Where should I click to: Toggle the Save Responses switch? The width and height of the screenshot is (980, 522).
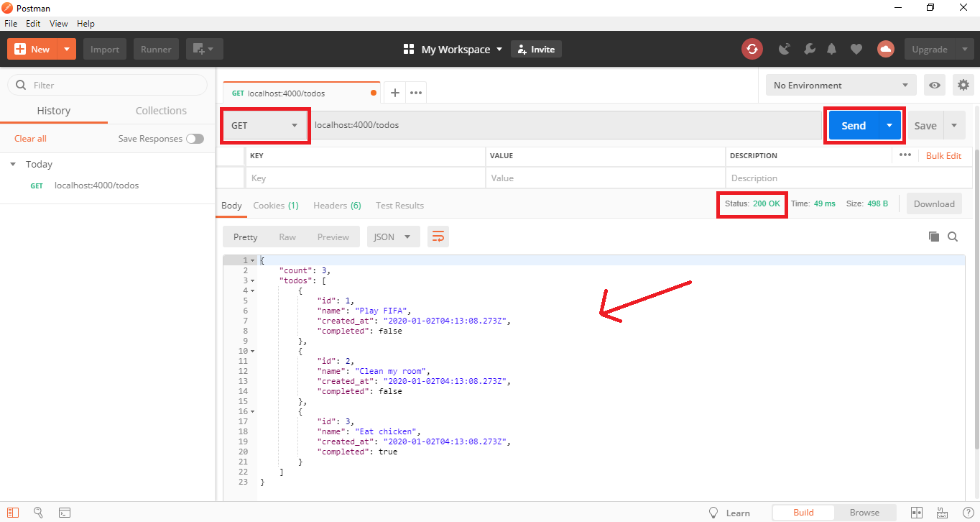[195, 139]
